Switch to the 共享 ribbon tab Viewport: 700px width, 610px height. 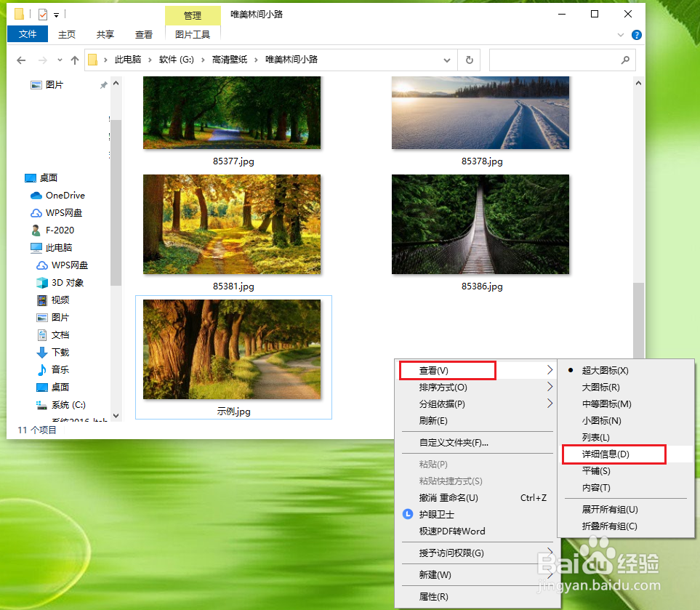point(105,34)
